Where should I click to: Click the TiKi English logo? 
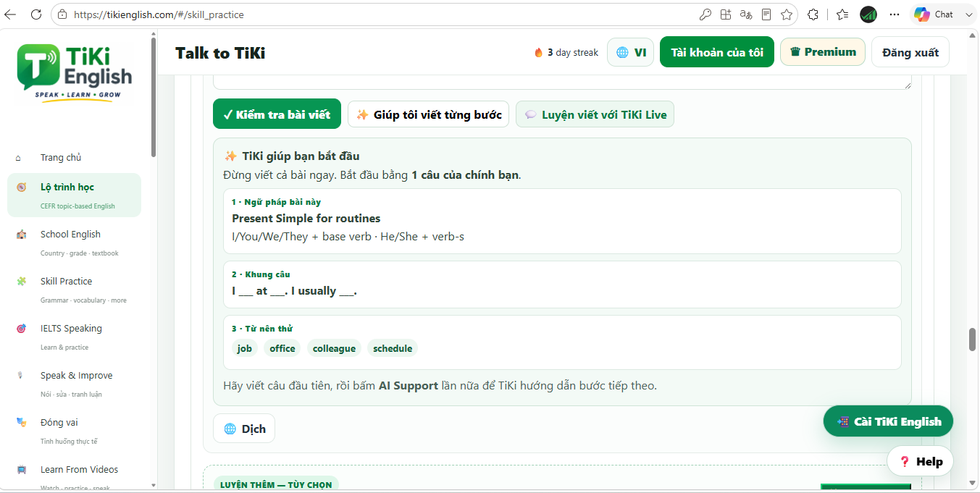point(75,72)
